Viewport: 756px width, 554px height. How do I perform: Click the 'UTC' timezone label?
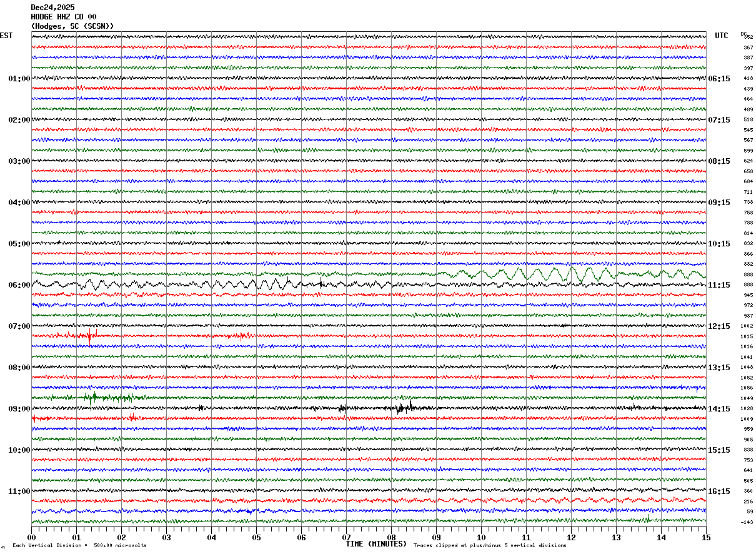(722, 36)
